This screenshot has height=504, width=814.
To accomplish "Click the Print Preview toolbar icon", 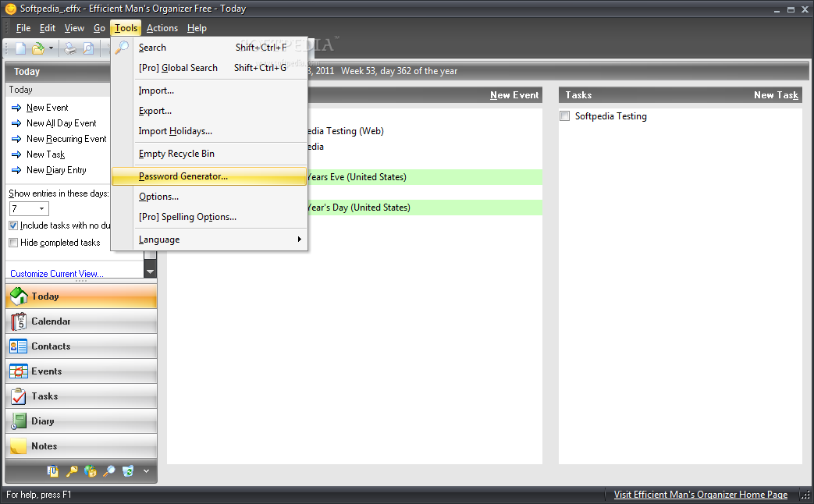I will 89,48.
